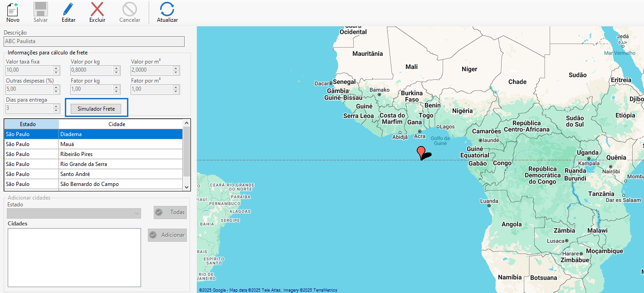Increase the Valor taxa fixa spinner
644x293 pixels.
(x=56, y=68)
